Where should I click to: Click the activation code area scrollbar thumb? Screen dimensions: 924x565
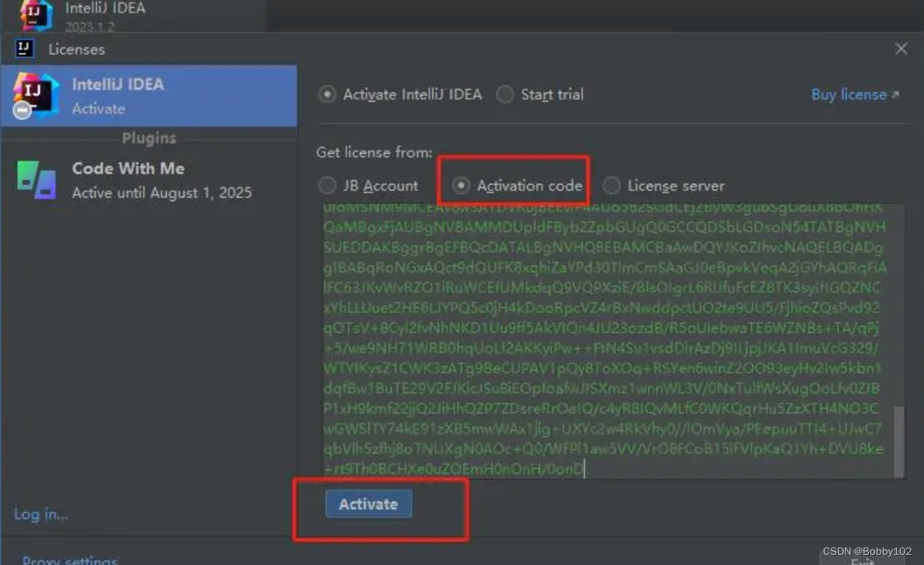898,441
